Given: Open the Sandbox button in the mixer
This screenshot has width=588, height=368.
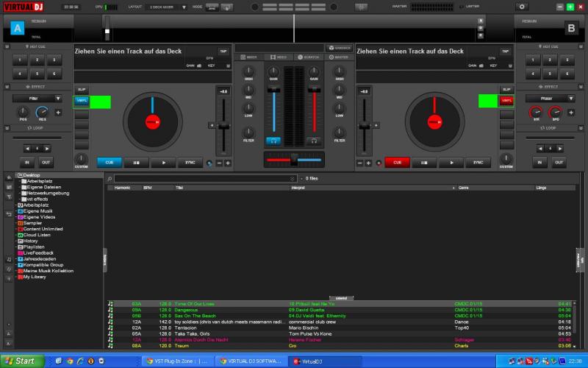Looking at the screenshot, I should click(340, 48).
